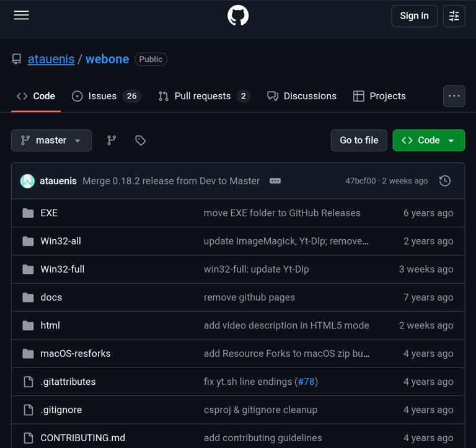Click the atauenis avatar in commit header
476x448 pixels.
tap(27, 181)
